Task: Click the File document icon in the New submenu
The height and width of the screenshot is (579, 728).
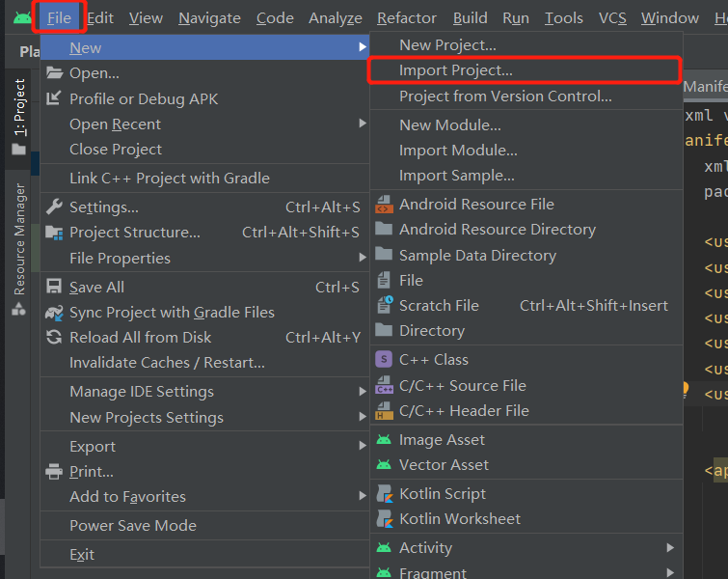Action: [x=384, y=280]
